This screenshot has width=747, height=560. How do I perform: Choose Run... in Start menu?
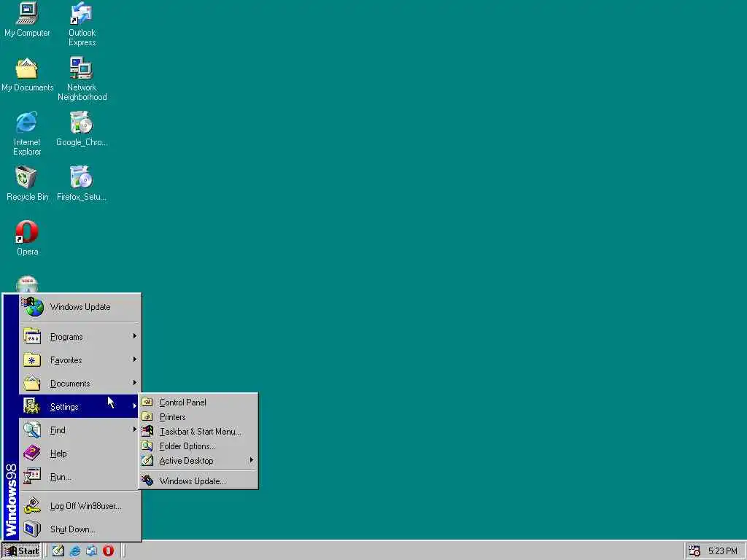(x=80, y=477)
